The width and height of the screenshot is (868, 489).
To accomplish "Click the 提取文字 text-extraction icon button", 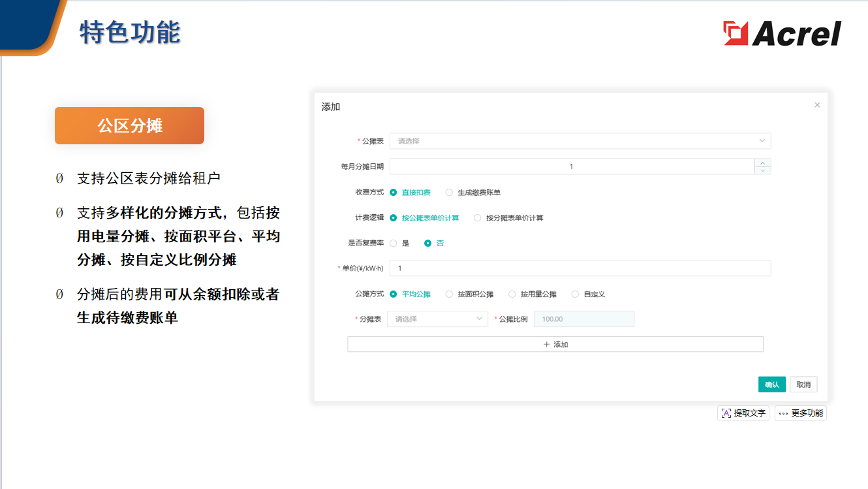I will (743, 413).
